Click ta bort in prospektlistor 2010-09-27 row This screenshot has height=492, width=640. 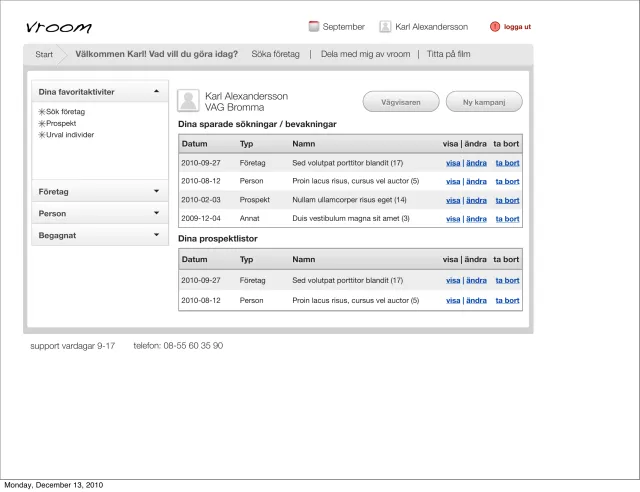point(507,281)
